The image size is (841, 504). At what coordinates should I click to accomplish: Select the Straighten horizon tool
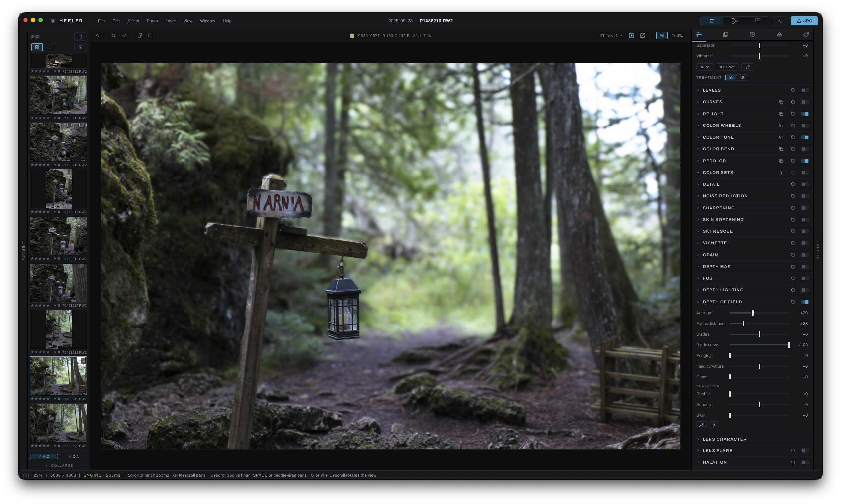point(124,36)
